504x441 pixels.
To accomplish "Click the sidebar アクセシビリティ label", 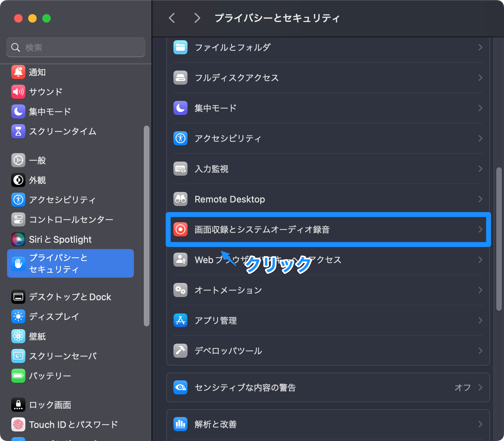I will point(62,200).
